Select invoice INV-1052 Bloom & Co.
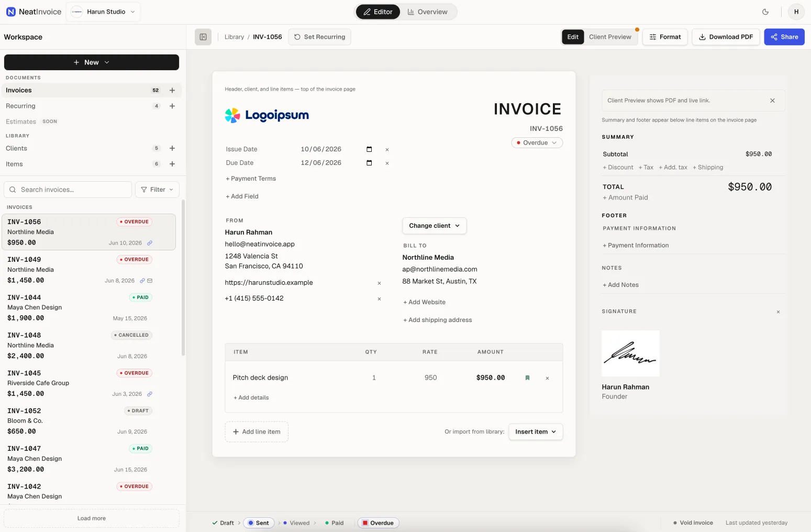Image resolution: width=811 pixels, height=532 pixels. pyautogui.click(x=90, y=421)
